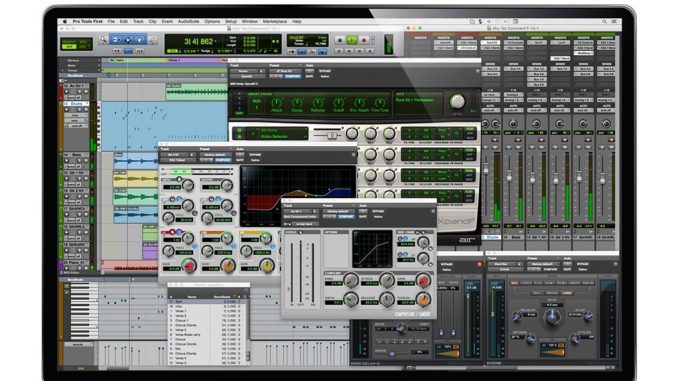Record-enable the Ac Gtr 1 track
The image size is (678, 381).
point(67,92)
